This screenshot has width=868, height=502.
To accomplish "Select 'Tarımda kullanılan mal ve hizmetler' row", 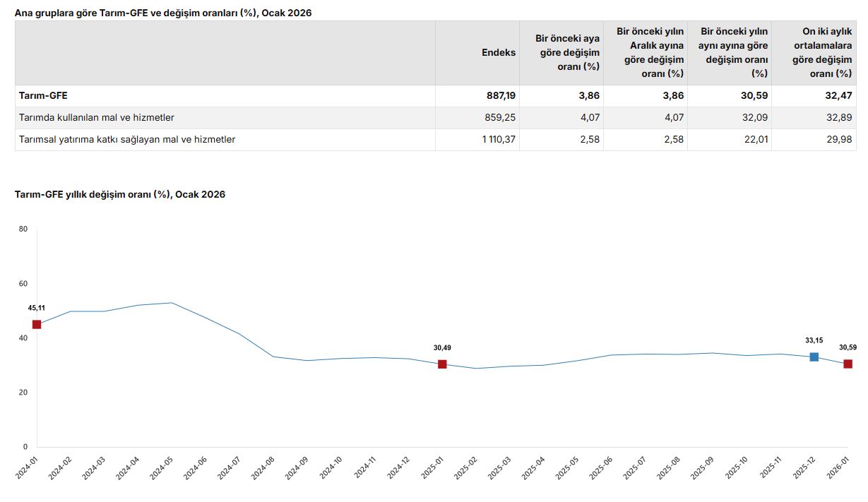I will [97, 118].
